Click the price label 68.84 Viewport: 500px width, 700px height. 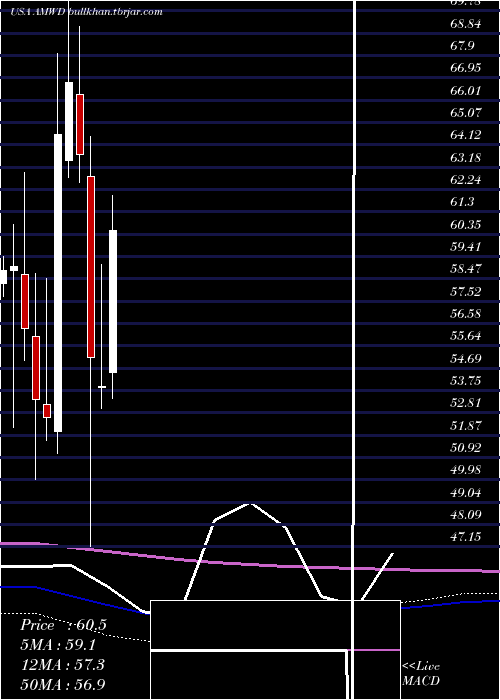pos(466,24)
